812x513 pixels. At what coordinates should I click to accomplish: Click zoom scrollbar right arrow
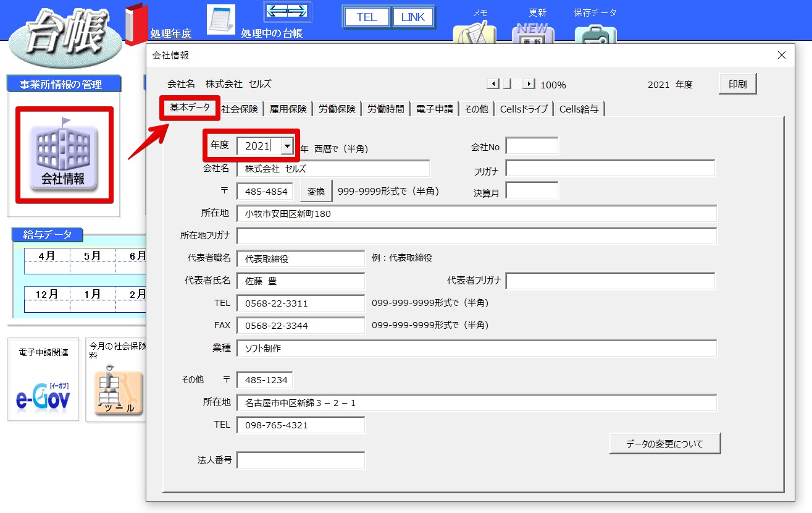click(529, 84)
